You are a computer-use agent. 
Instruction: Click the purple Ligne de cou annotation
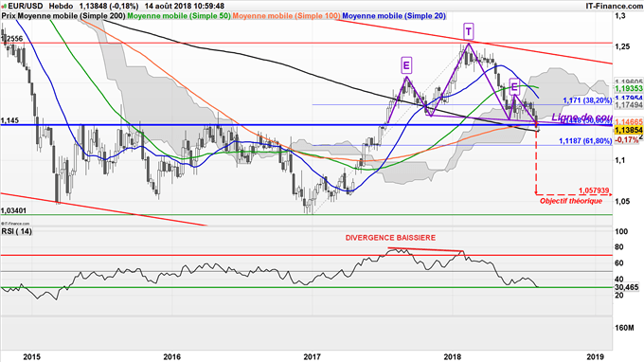point(581,118)
